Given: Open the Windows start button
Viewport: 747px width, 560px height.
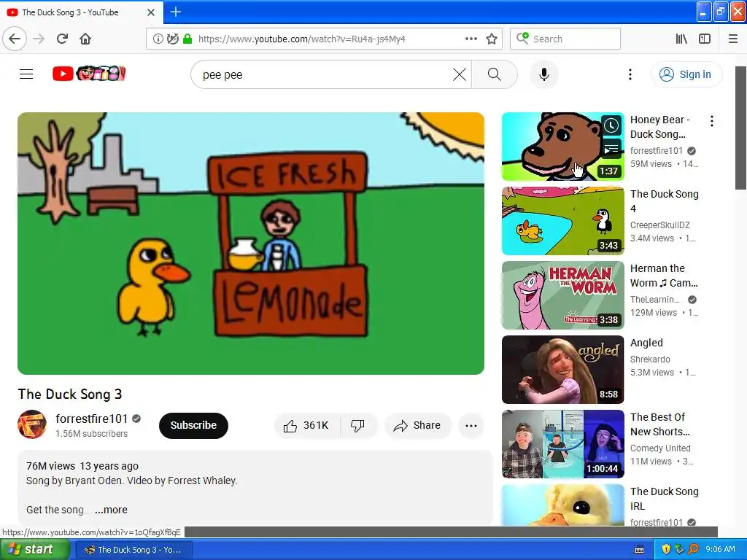Looking at the screenshot, I should click(x=34, y=550).
